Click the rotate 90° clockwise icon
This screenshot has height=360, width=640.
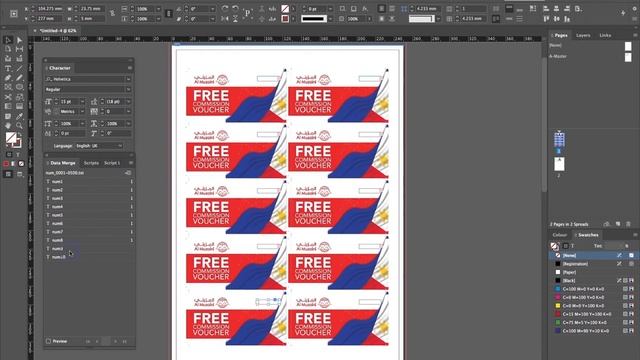pyautogui.click(x=225, y=9)
